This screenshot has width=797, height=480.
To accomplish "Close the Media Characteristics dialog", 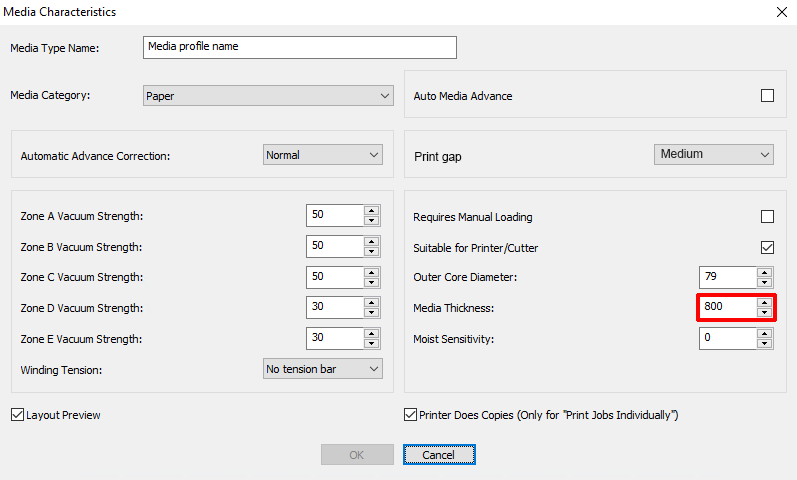I will 782,12.
